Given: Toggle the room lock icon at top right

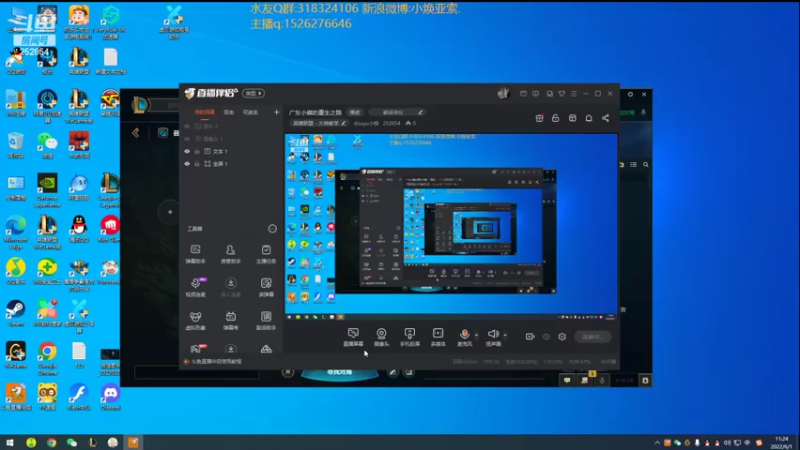Looking at the screenshot, I should point(556,118).
